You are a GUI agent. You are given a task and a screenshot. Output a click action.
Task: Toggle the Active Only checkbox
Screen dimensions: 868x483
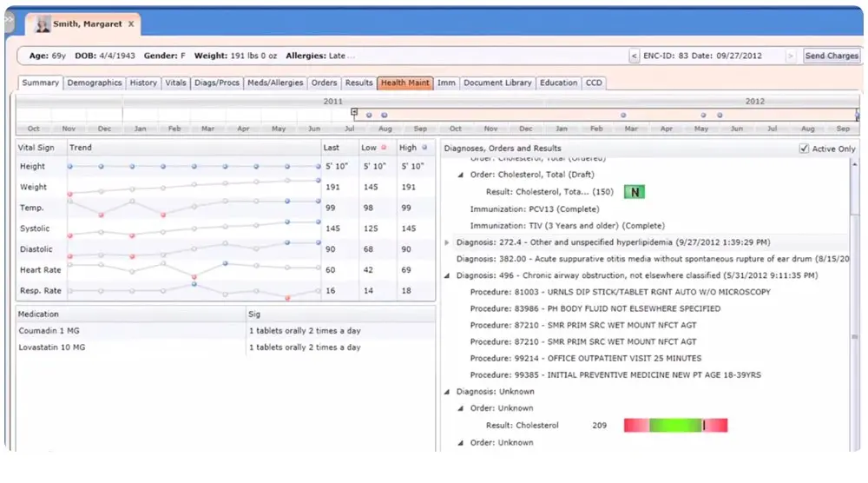[804, 149]
